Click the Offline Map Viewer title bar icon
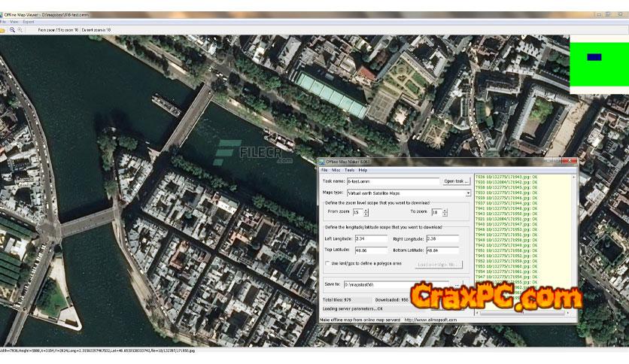Image resolution: width=629 pixels, height=364 pixels. [x=3, y=15]
